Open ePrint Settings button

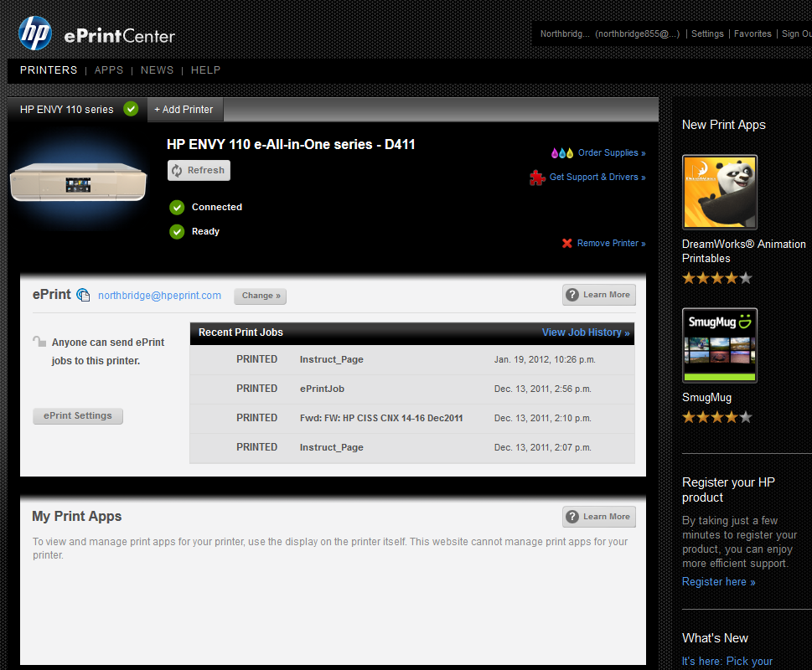[x=78, y=416]
